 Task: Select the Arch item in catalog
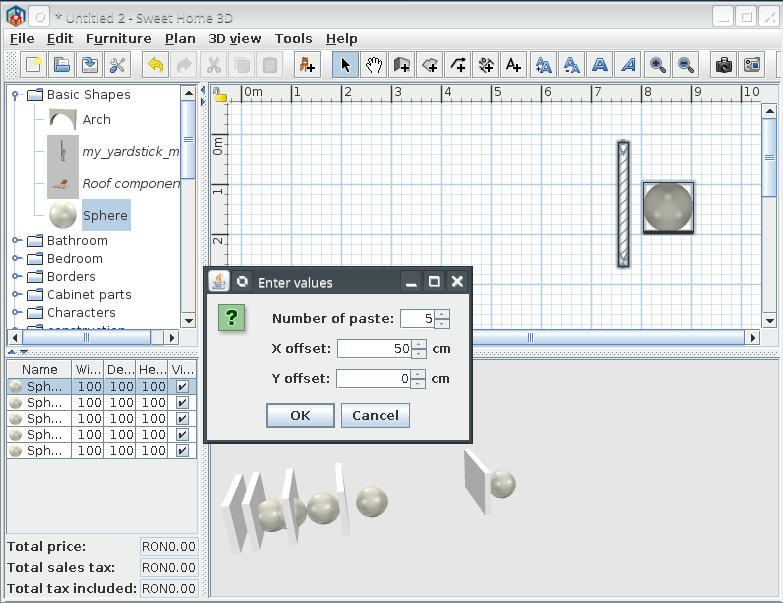point(96,120)
